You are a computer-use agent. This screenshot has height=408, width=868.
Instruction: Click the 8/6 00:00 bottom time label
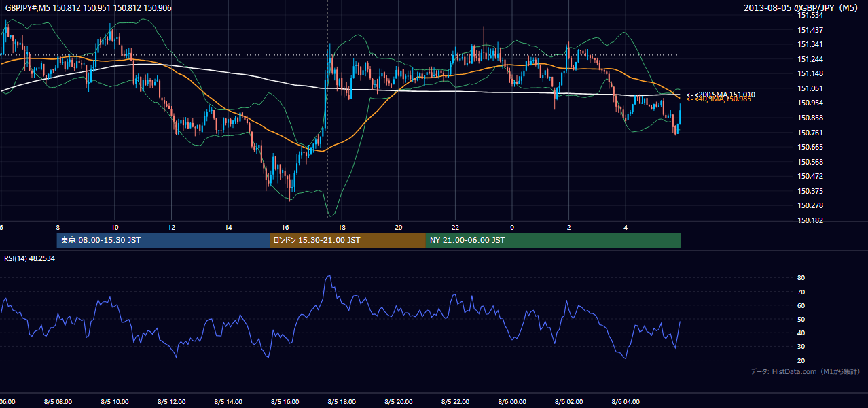pyautogui.click(x=512, y=402)
